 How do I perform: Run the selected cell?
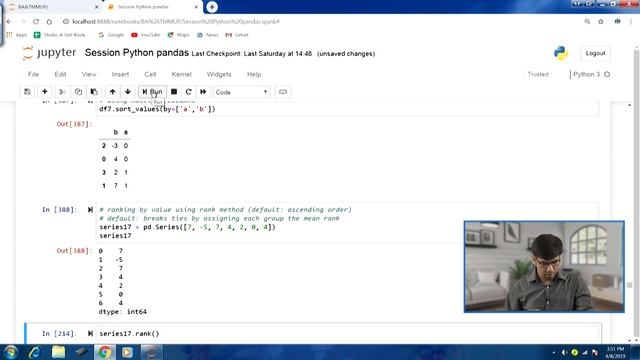pos(152,92)
